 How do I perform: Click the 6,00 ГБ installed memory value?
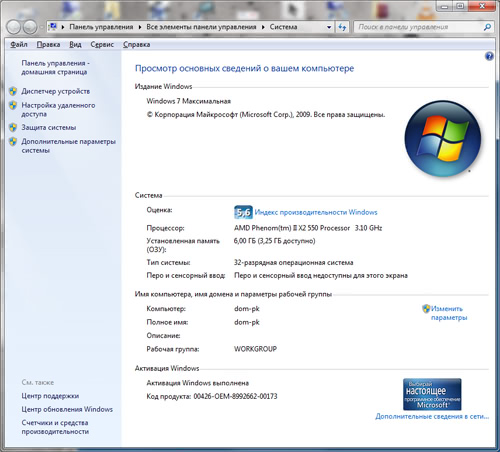pos(274,241)
